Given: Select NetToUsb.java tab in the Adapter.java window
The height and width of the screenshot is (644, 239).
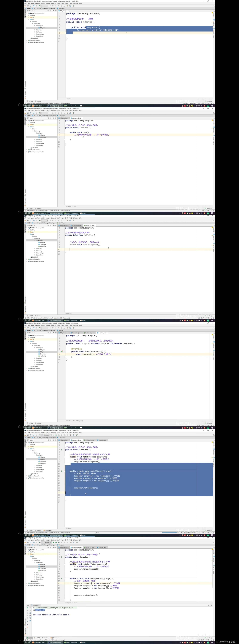Looking at the screenshot, I should pos(89,333).
